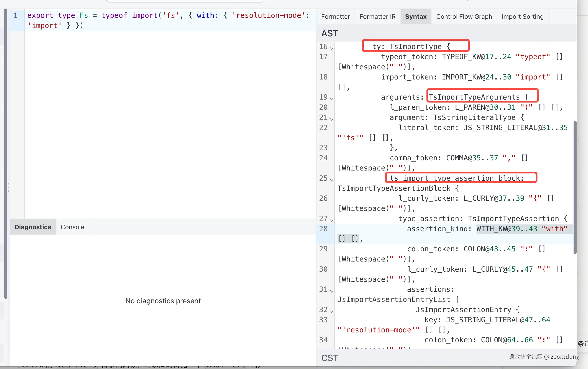Collapse the fold arrow at AST line 27
The width and height of the screenshot is (588, 369).
[331, 220]
